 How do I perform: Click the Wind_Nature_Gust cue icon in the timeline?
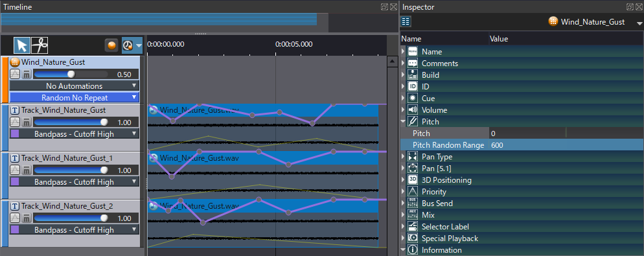point(15,62)
